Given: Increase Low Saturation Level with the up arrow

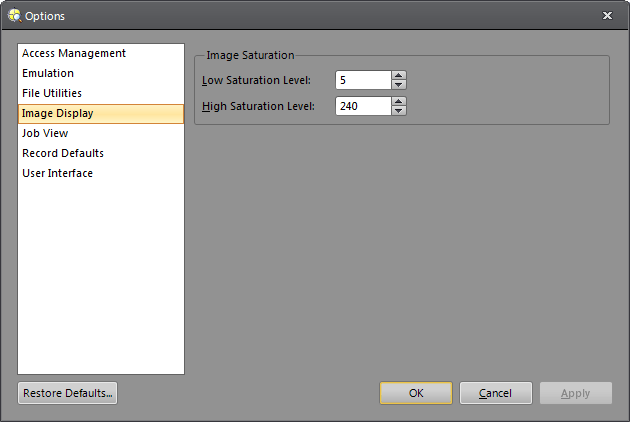Looking at the screenshot, I should pos(399,76).
